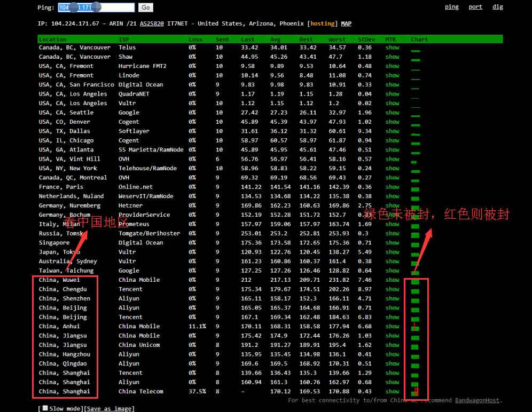Click the StDev column header

pyautogui.click(x=366, y=39)
